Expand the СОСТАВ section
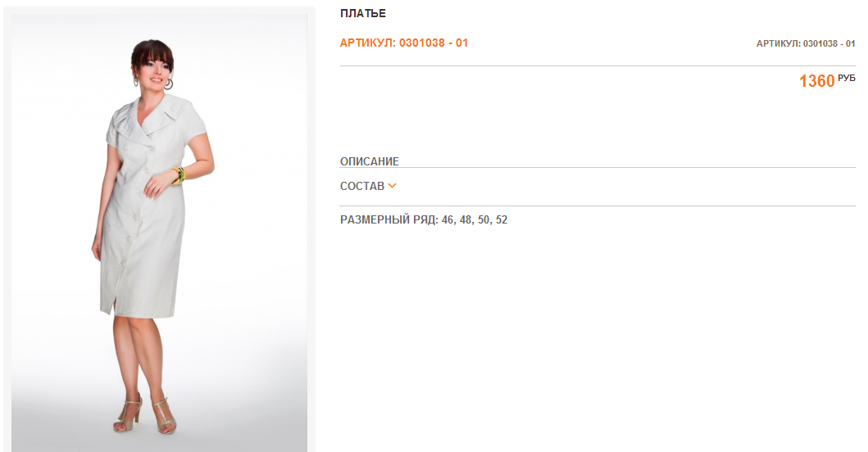Image resolution: width=868 pixels, height=452 pixels. coord(368,186)
